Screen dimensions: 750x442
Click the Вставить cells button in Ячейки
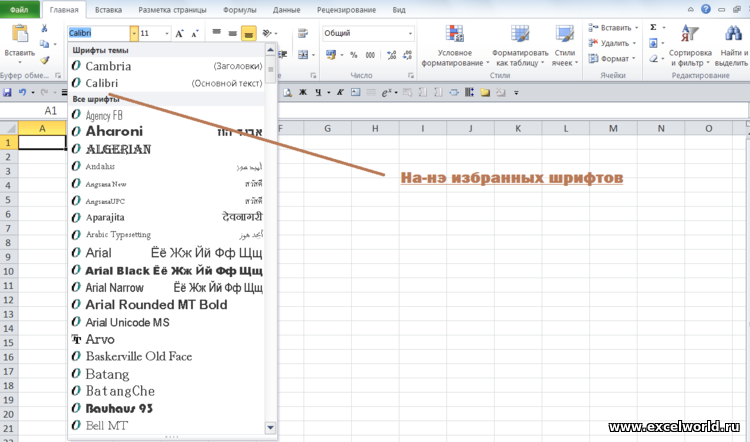point(613,28)
